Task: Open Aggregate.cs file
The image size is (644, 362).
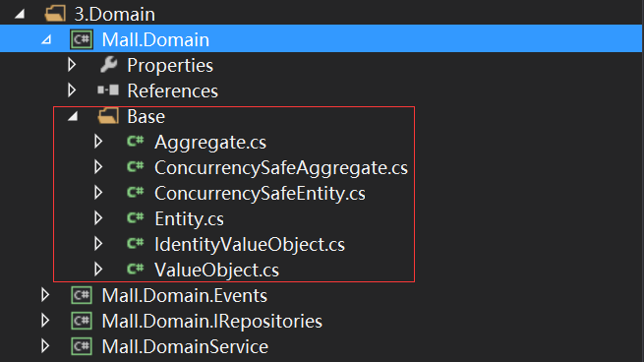Action: click(210, 143)
